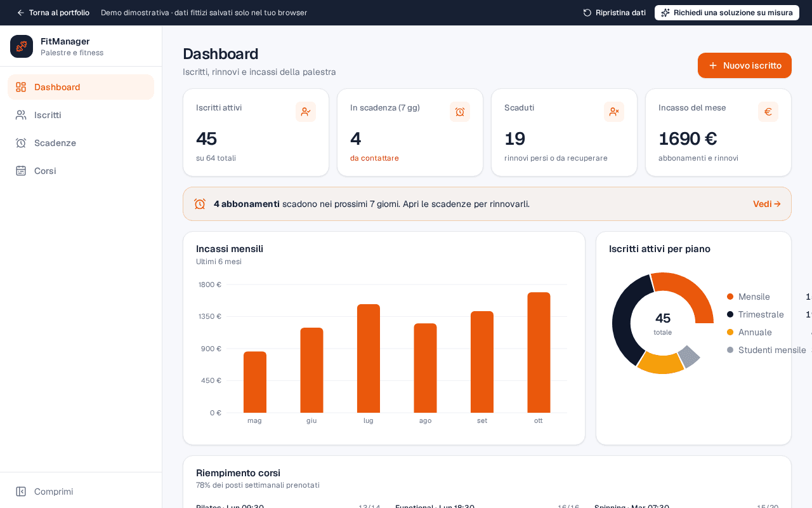Viewport: 812px width, 508px height.
Task: Click the reset icon beside Ripristina dati
Action: (587, 13)
